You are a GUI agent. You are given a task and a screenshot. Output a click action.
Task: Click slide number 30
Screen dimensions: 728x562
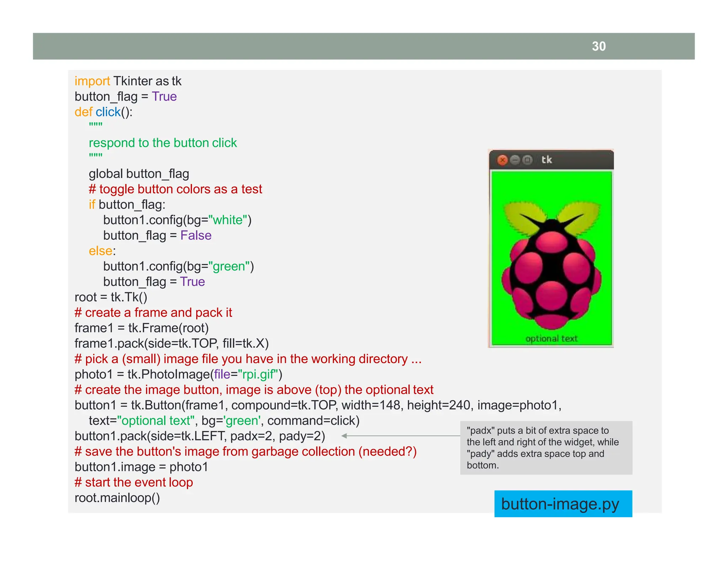599,46
